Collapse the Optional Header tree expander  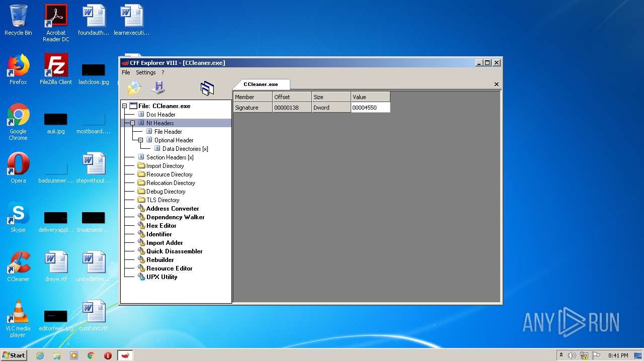[x=141, y=140]
